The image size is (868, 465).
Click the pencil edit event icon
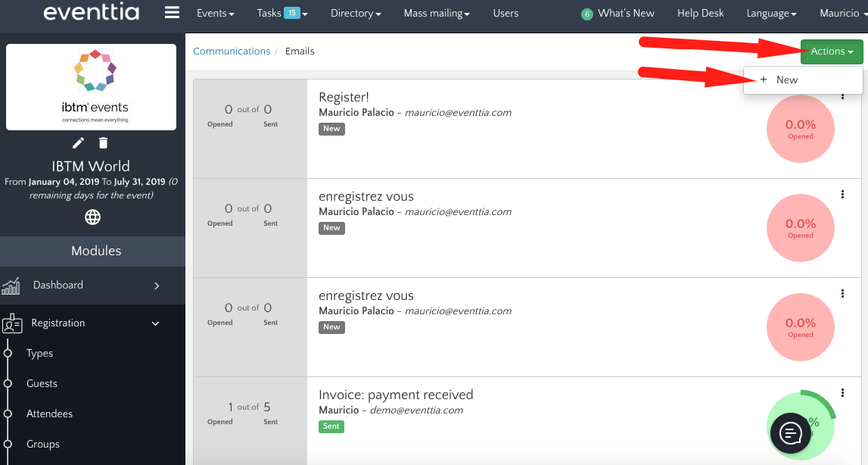tap(78, 143)
